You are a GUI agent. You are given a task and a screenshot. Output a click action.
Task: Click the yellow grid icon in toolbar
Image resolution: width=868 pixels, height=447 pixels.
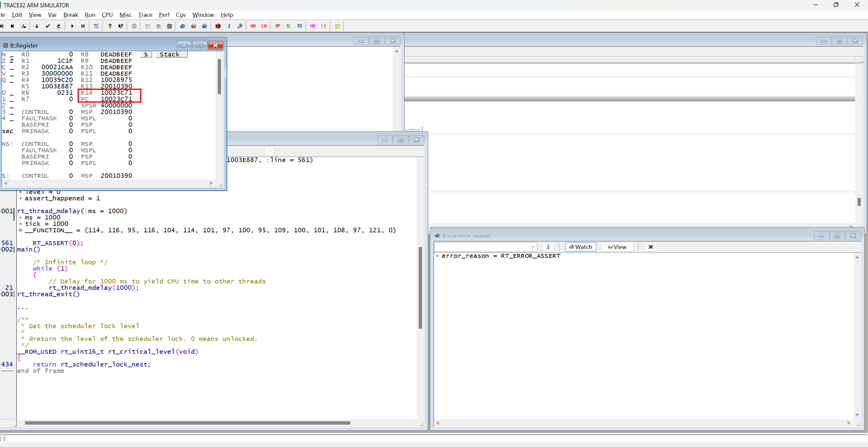pos(338,26)
